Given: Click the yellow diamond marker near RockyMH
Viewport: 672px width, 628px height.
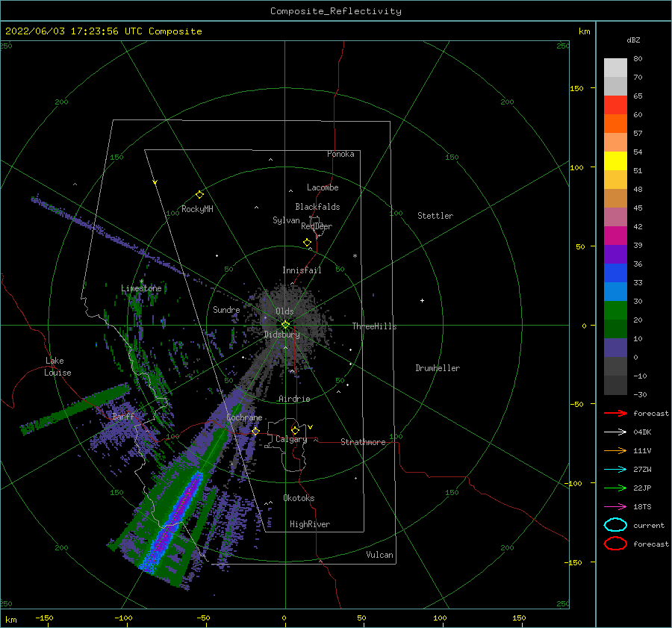Looking at the screenshot, I should pyautogui.click(x=199, y=195).
